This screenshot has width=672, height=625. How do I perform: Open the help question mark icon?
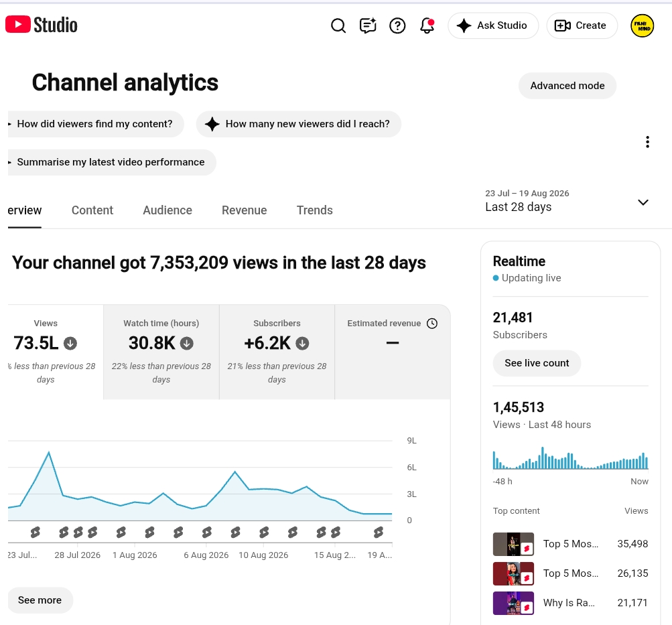[x=397, y=25]
